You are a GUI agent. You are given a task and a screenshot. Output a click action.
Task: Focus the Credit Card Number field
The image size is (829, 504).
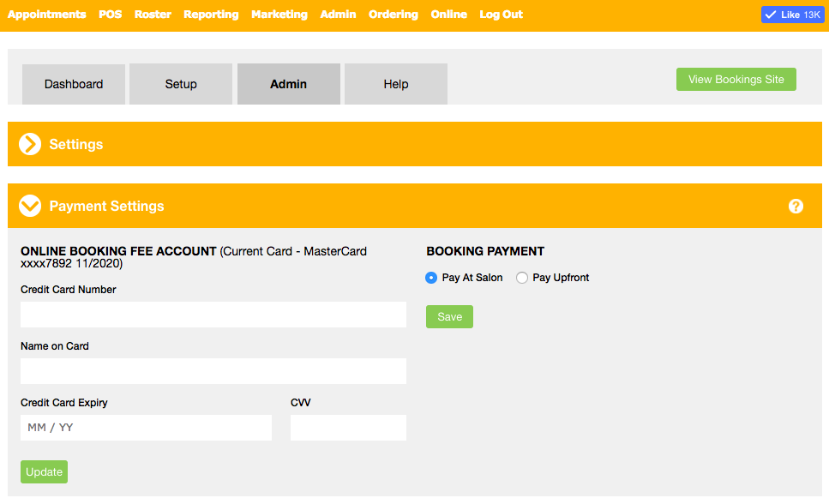coord(213,315)
